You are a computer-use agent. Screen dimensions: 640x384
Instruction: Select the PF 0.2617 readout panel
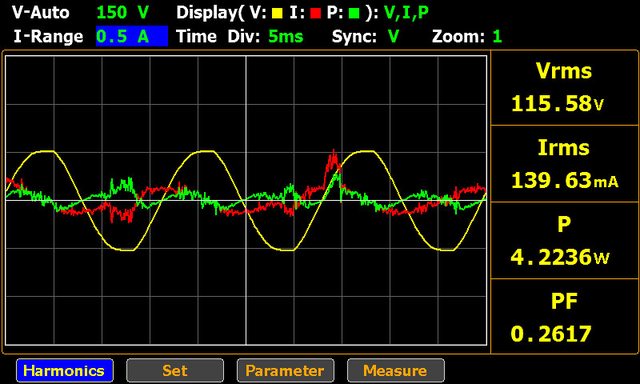point(564,316)
